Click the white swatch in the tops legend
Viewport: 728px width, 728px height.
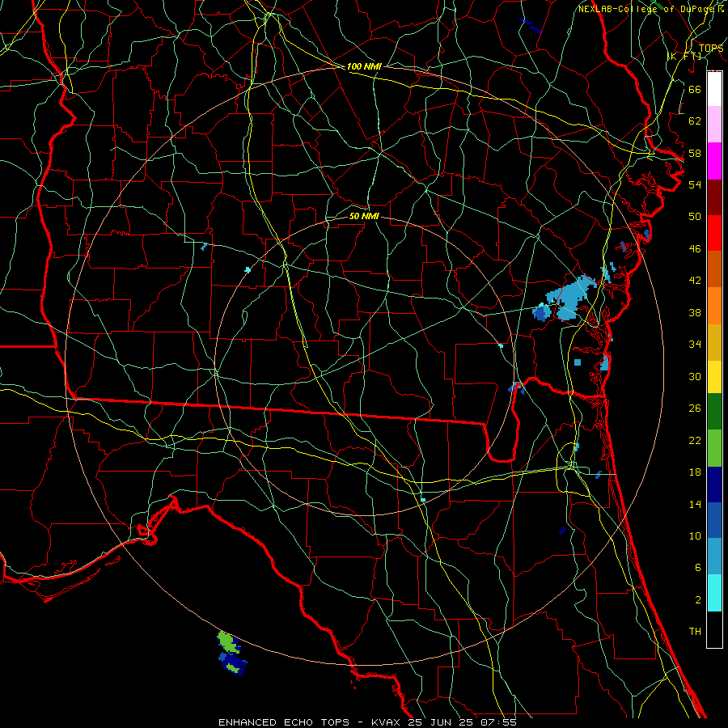click(x=714, y=89)
